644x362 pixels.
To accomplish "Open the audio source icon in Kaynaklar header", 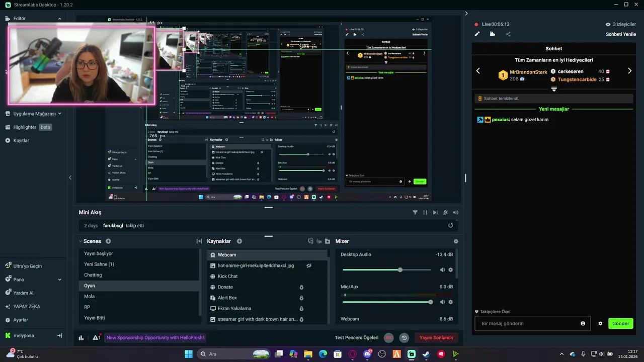I will [319, 241].
